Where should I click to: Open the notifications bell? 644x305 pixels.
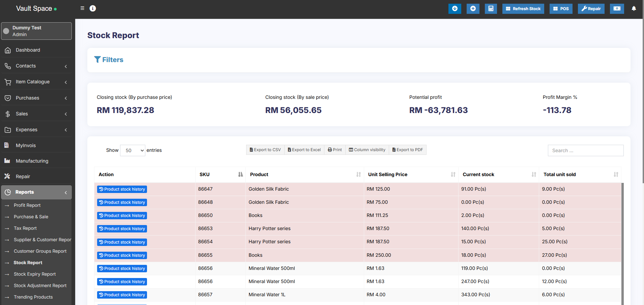point(634,9)
